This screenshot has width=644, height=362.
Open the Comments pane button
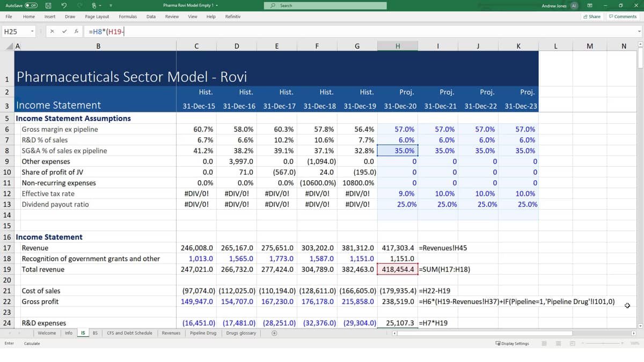click(623, 17)
